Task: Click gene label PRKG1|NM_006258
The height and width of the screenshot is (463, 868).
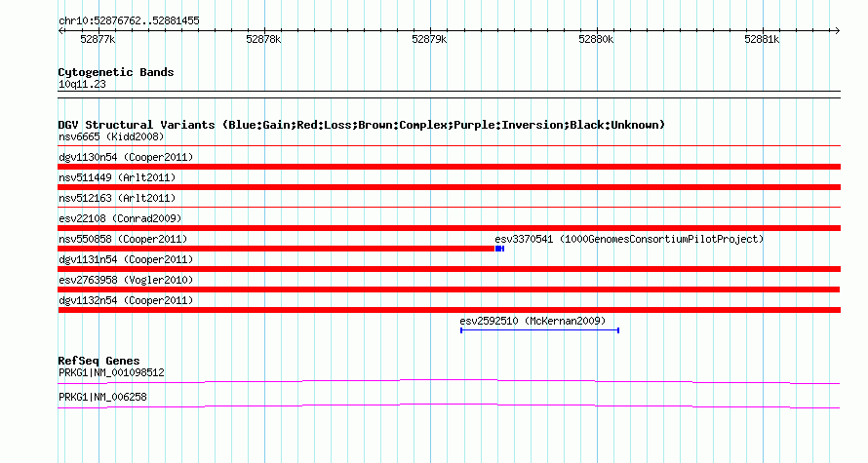Action: 102,397
